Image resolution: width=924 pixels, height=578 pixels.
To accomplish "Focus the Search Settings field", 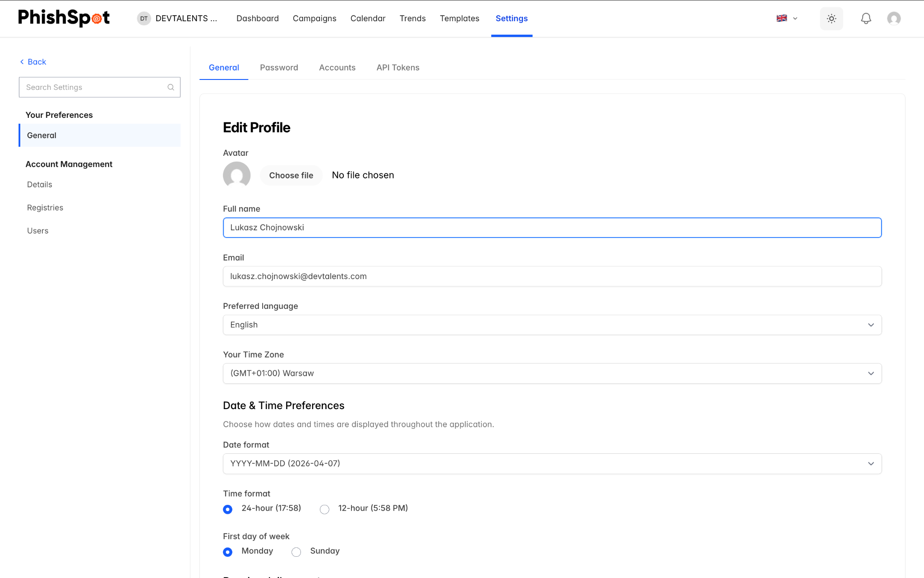I will 99,87.
